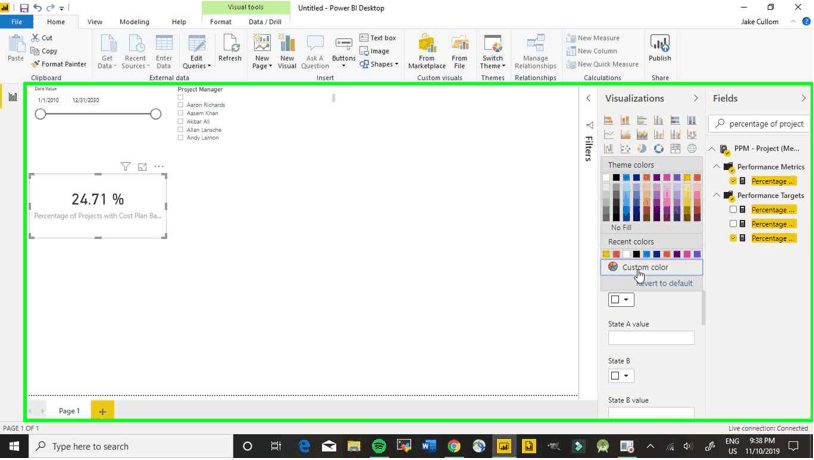Open the File tab
814x460 pixels.
17,22
